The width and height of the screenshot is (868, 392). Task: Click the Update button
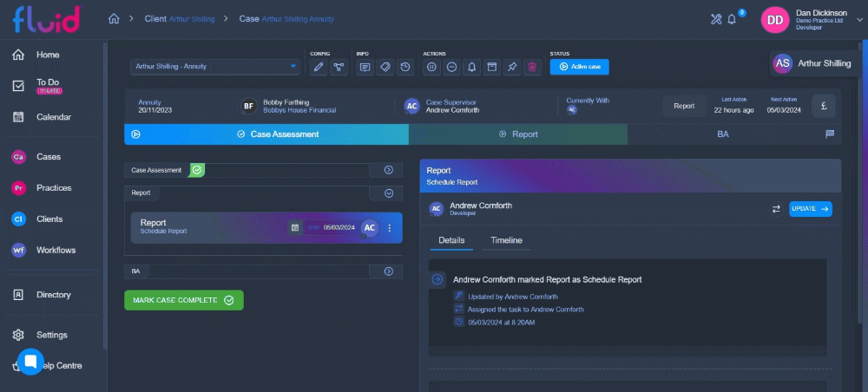pyautogui.click(x=811, y=209)
